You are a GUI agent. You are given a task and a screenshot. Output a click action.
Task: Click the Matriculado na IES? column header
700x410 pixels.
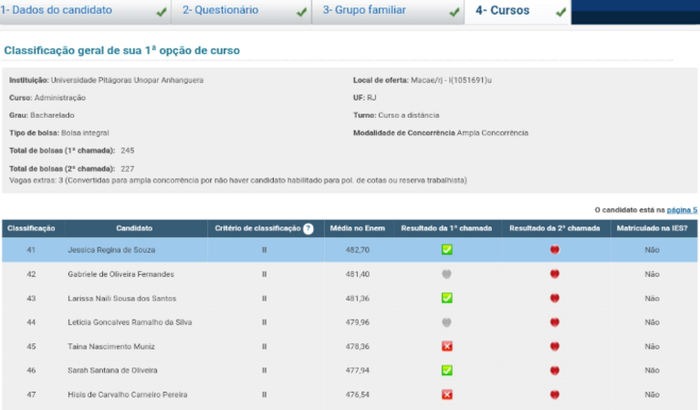[x=653, y=229]
